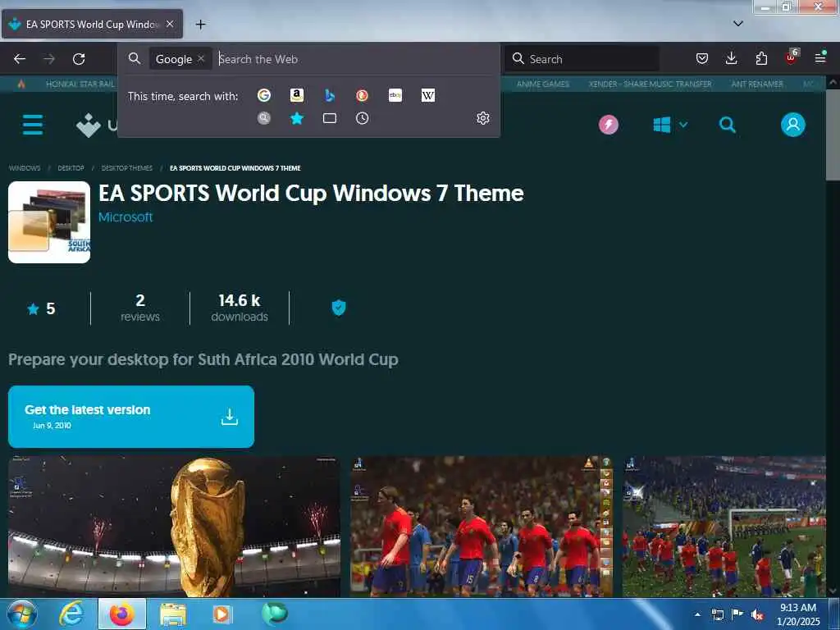This screenshot has height=630, width=840.
Task: Search this time with DuckDuckGo
Action: coord(362,95)
